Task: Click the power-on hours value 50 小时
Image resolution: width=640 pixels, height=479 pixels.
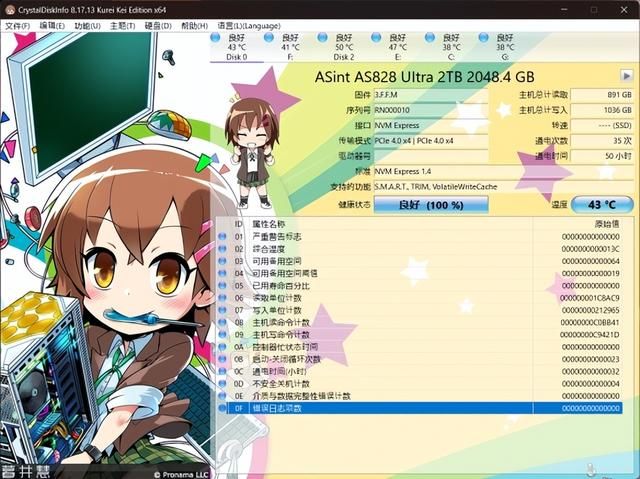Action: coord(602,156)
